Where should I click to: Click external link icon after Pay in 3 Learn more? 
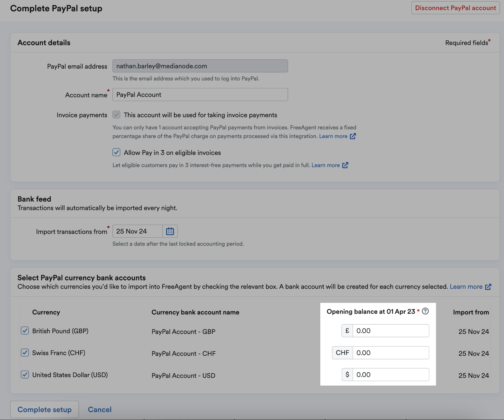(x=345, y=165)
